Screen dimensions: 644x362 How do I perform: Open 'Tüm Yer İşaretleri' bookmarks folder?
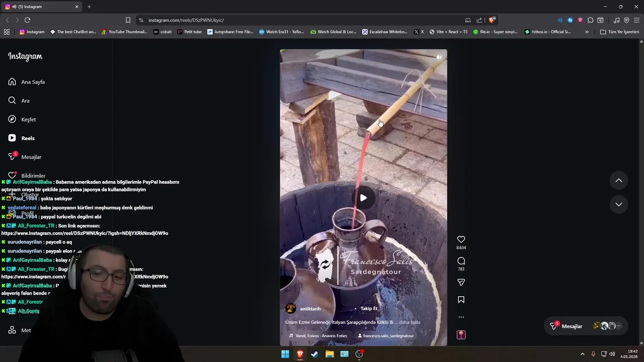tap(619, 32)
